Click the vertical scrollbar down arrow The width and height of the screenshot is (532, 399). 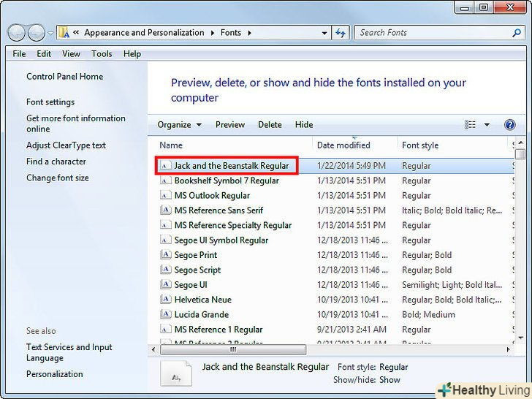tap(521, 338)
